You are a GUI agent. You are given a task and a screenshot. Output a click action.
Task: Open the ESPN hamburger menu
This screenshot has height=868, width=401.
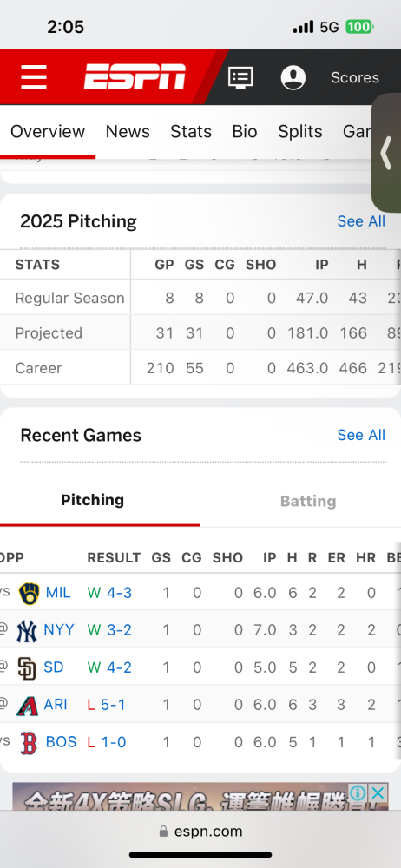click(x=34, y=77)
